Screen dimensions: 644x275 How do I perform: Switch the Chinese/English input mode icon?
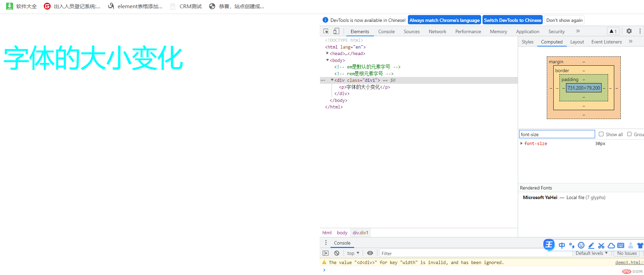[x=562, y=245]
